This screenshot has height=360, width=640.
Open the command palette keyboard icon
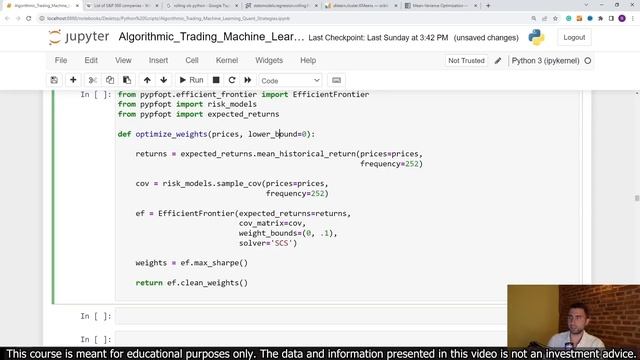coord(336,80)
